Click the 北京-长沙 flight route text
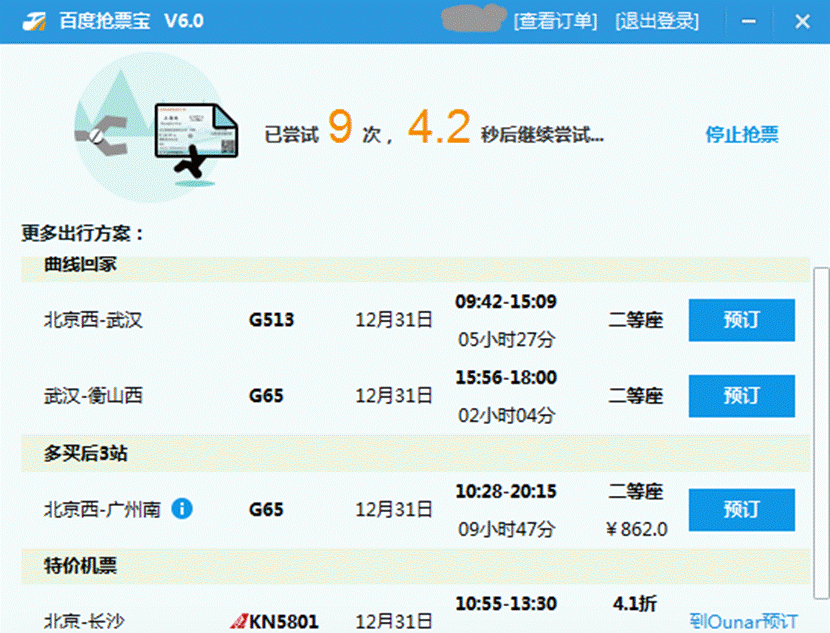Viewport: 830px width, 633px height. [84, 621]
